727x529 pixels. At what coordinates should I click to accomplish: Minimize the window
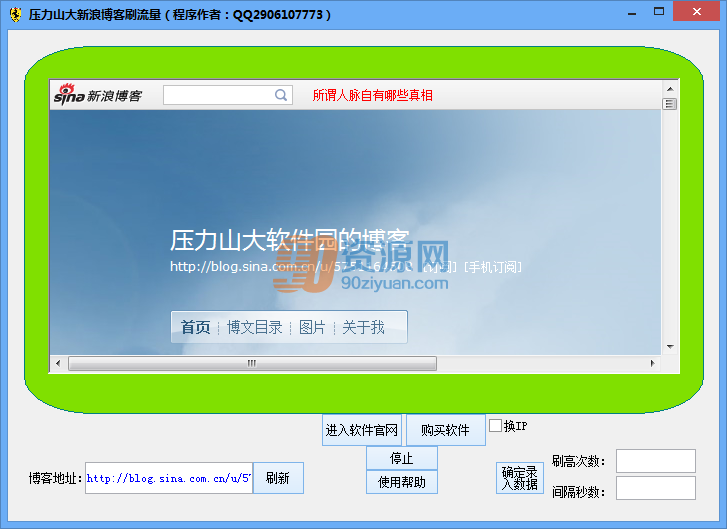(x=631, y=13)
